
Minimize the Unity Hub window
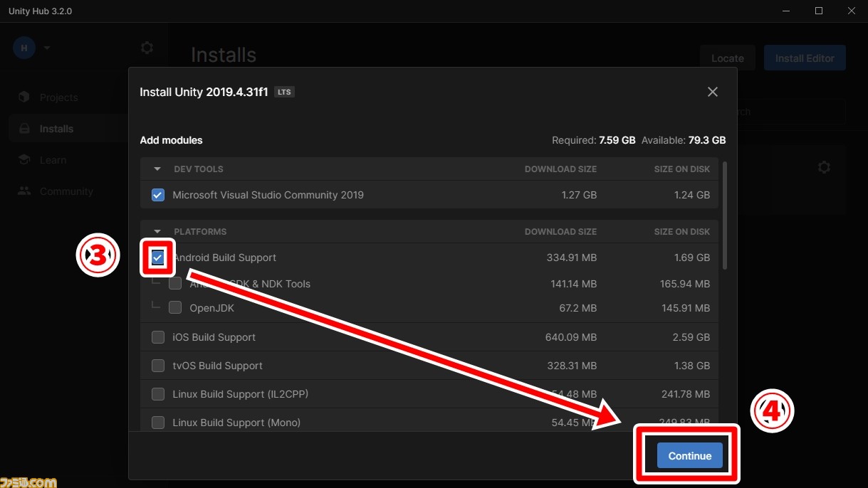786,11
